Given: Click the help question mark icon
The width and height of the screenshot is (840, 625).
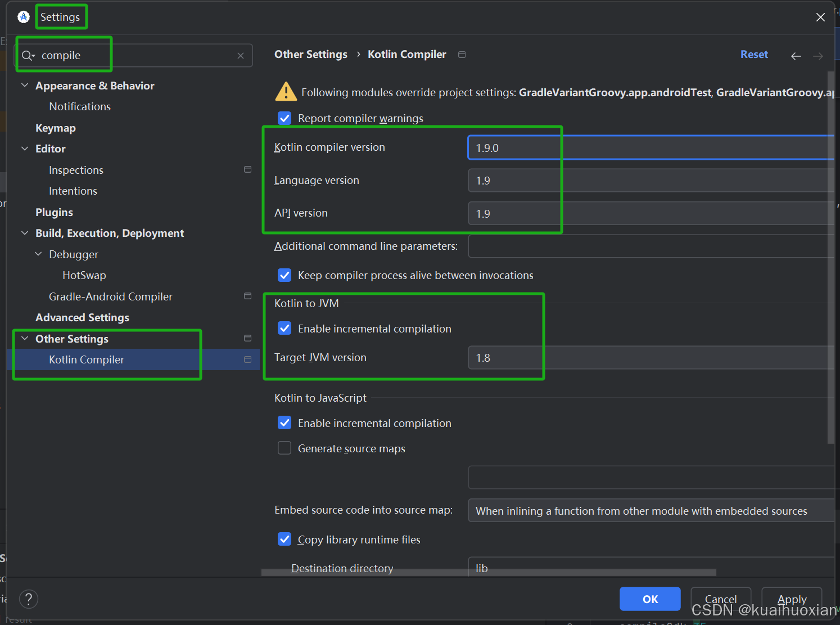Looking at the screenshot, I should (28, 599).
